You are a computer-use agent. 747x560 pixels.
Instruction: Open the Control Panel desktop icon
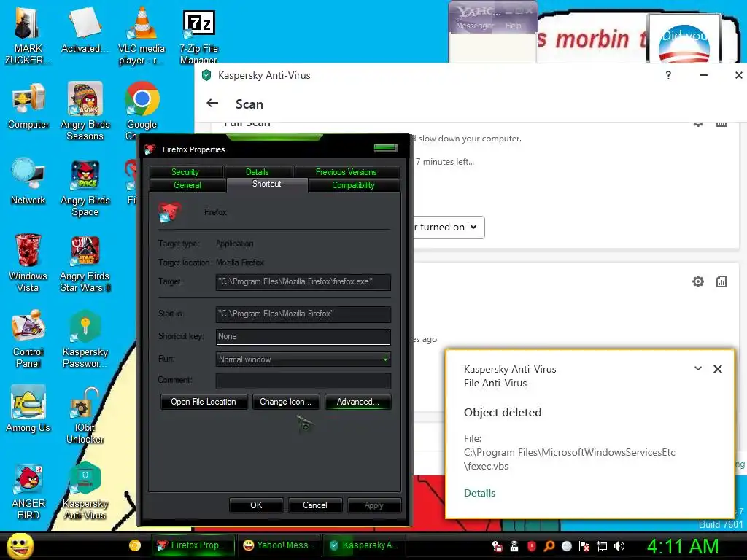[28, 339]
